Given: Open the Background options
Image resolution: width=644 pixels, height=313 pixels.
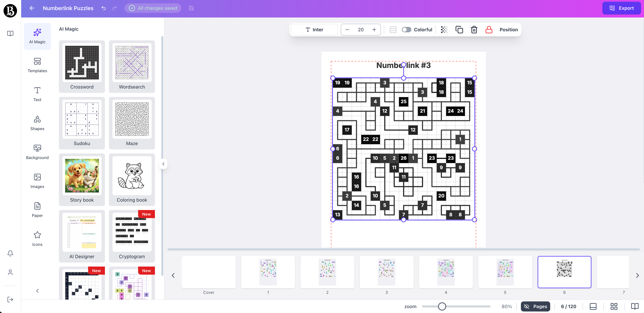Looking at the screenshot, I should 37,151.
